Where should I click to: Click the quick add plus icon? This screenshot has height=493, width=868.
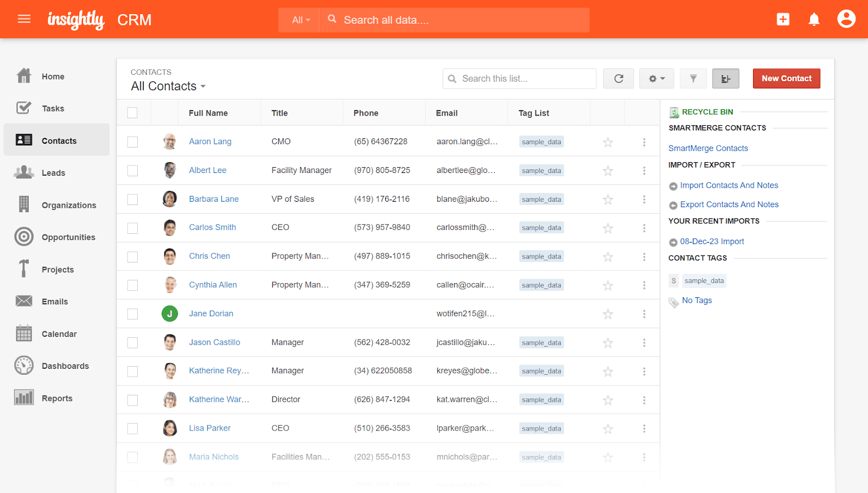(x=783, y=18)
